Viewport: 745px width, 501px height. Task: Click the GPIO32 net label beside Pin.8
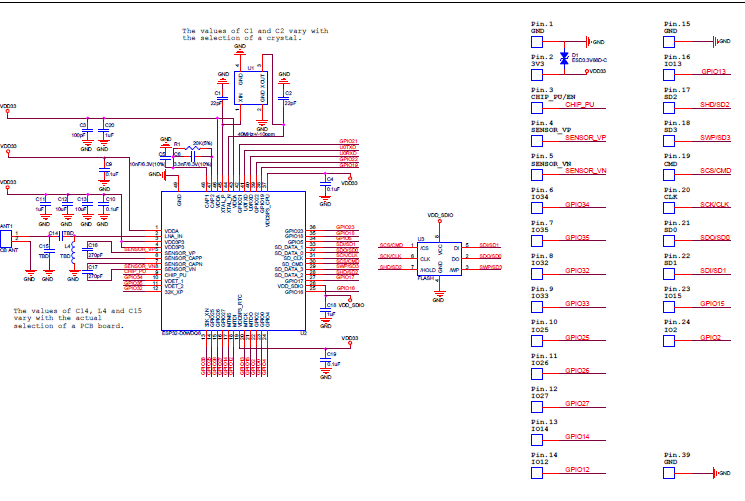click(x=577, y=270)
